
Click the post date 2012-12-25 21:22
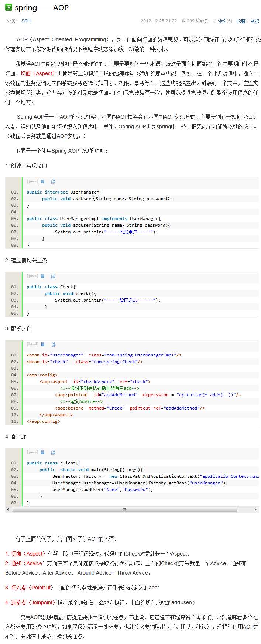tap(158, 21)
